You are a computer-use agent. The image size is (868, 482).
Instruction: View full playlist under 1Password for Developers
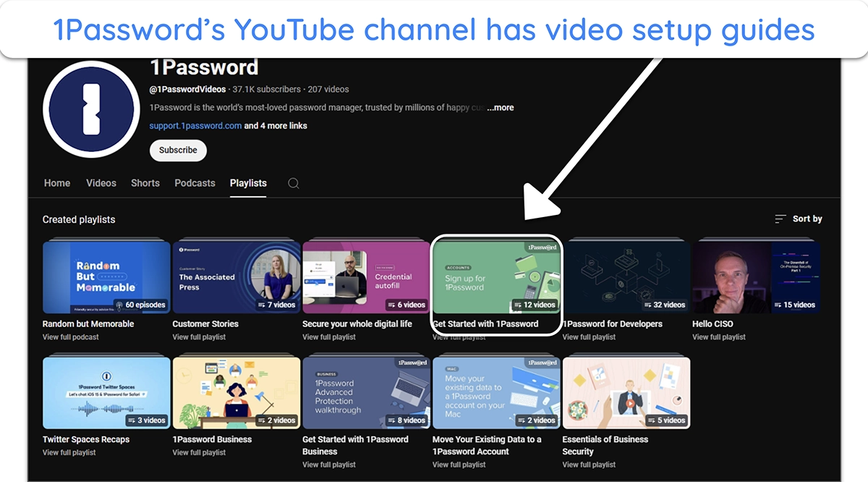point(589,337)
